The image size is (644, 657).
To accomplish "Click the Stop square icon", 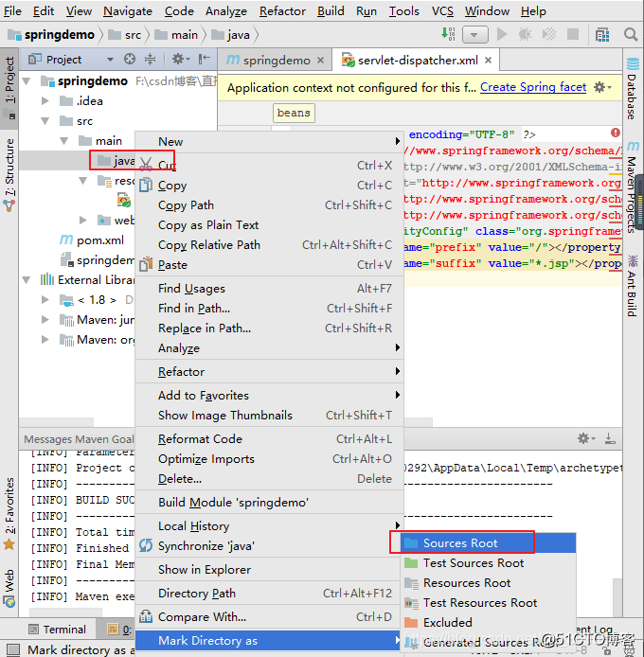I will coord(573,34).
